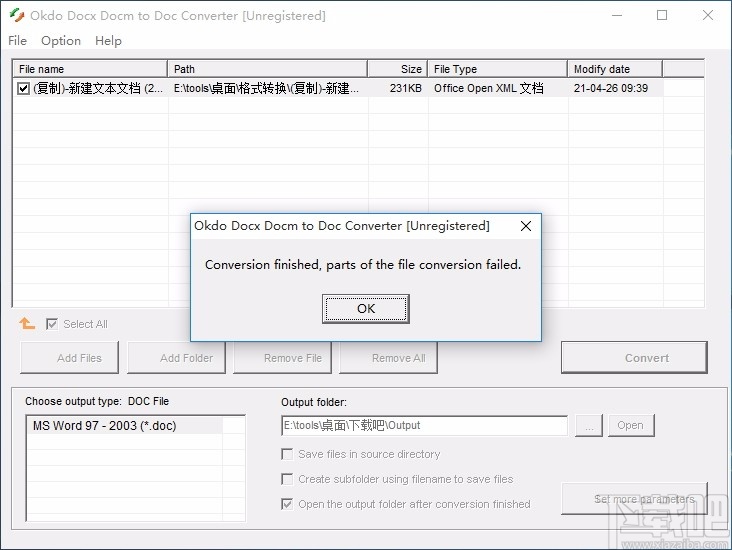Open the Option menu
Image resolution: width=732 pixels, height=550 pixels.
point(61,41)
